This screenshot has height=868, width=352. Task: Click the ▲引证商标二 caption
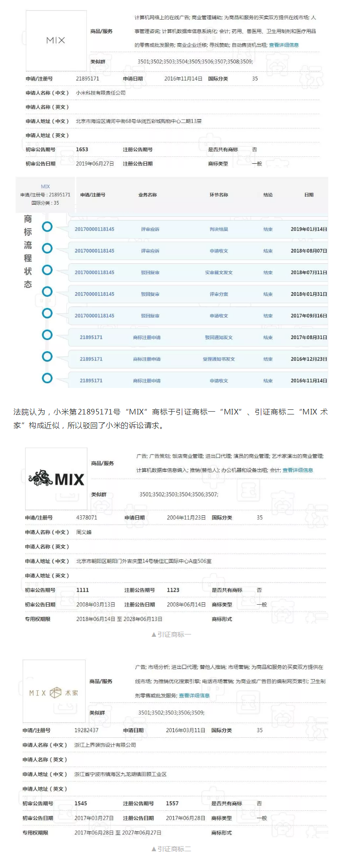point(171,849)
